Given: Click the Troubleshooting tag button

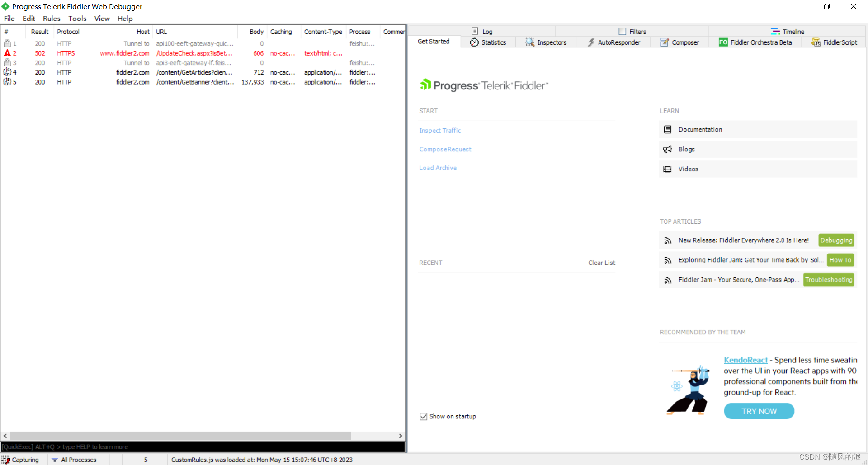Looking at the screenshot, I should click(x=828, y=280).
